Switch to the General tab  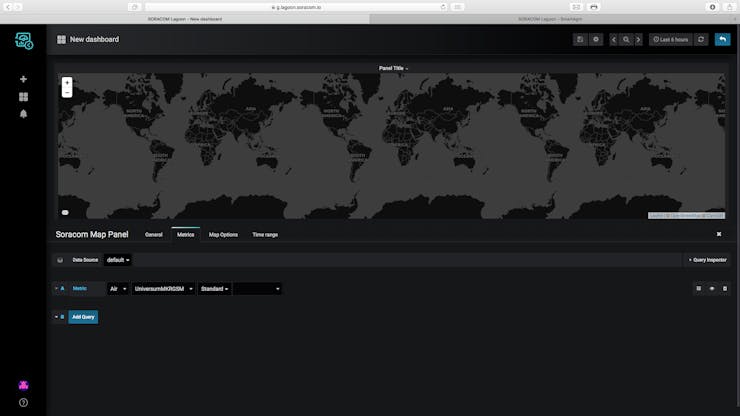153,235
